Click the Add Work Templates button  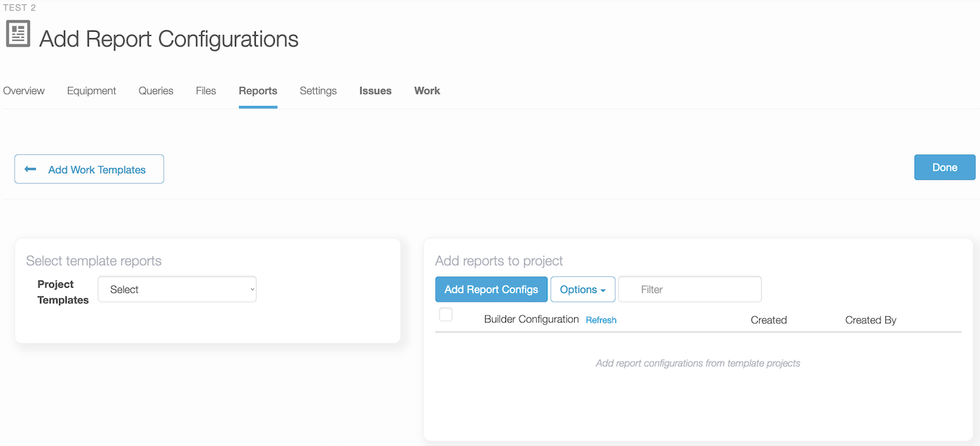click(x=89, y=169)
